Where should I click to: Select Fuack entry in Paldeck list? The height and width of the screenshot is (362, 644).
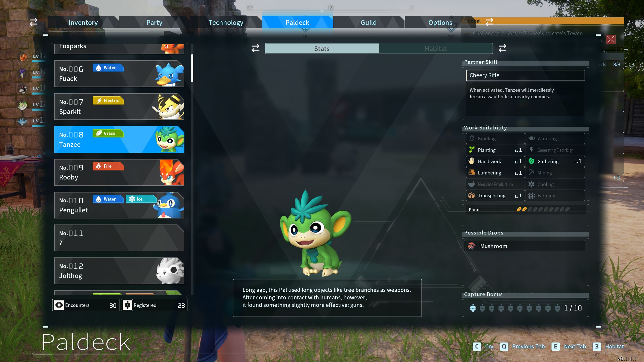[119, 73]
